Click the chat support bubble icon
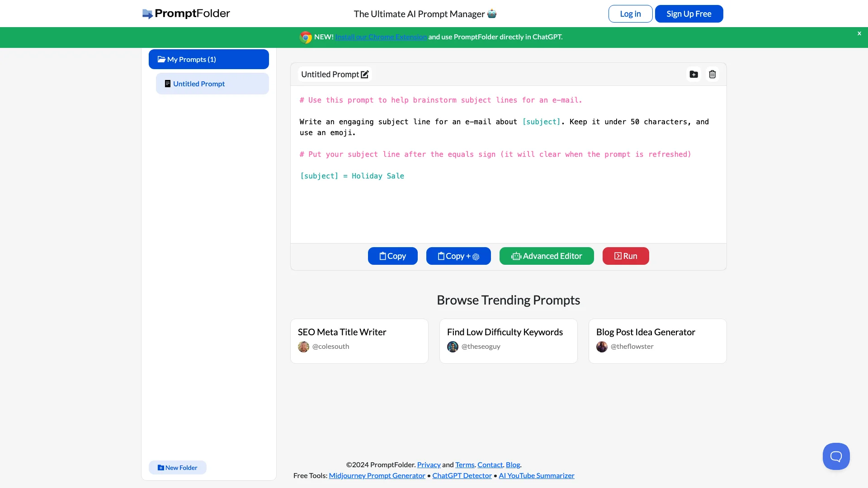 click(836, 456)
